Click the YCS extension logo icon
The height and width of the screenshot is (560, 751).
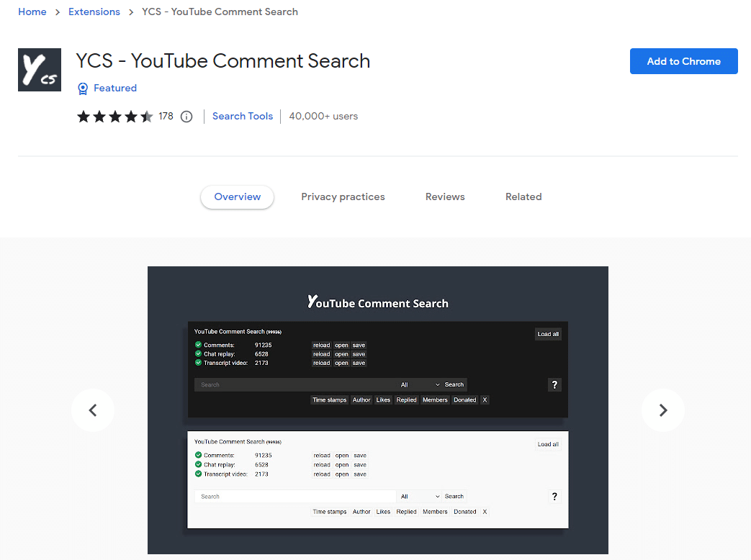40,70
